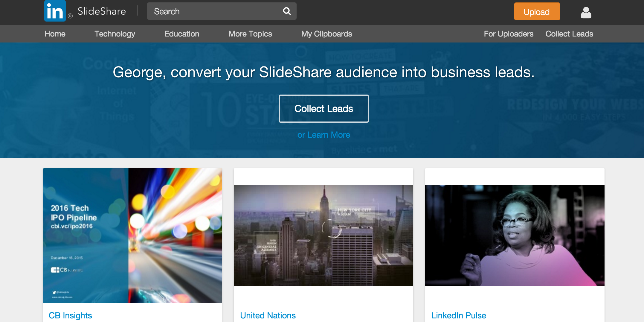Open the user profile icon
Viewport: 644px width, 322px height.
[x=586, y=13]
